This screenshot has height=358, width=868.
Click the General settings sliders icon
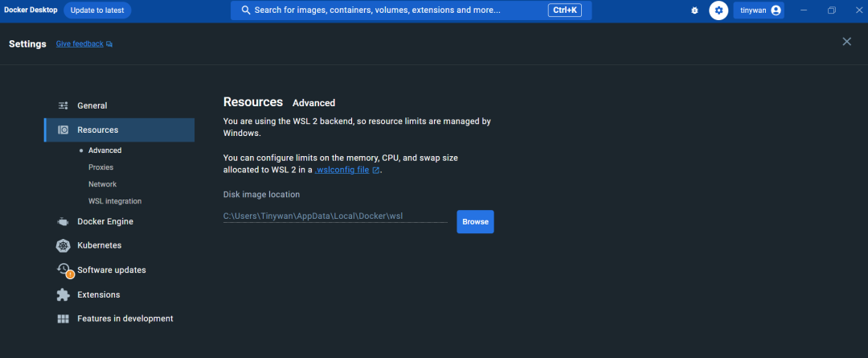[63, 105]
